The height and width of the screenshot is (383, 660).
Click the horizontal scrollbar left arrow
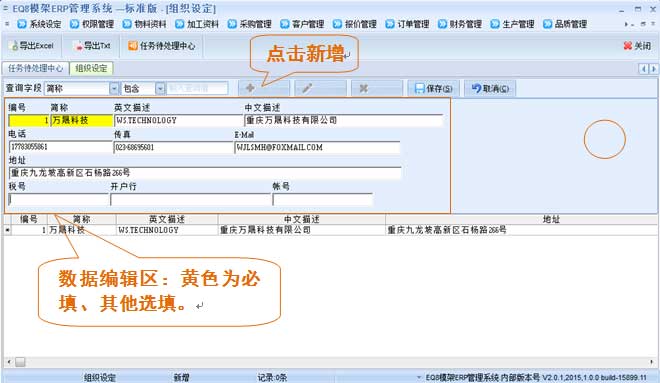8,362
